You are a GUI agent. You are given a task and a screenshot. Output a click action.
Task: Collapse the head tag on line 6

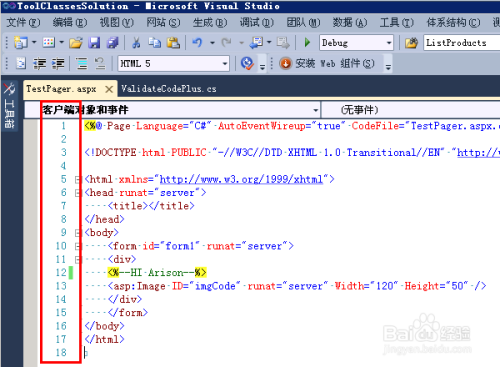click(78, 193)
